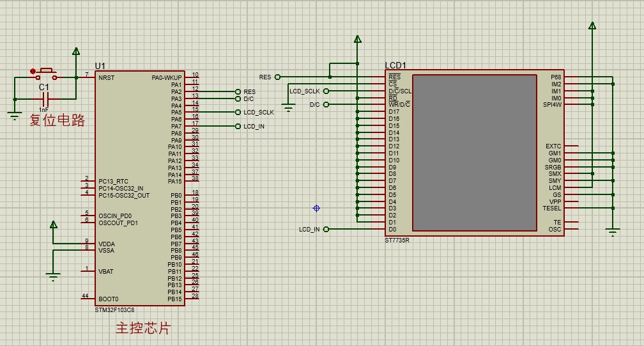Screen dimensions: 644x346
Task: Click the gray ST7735R display screen area
Action: [x=474, y=153]
